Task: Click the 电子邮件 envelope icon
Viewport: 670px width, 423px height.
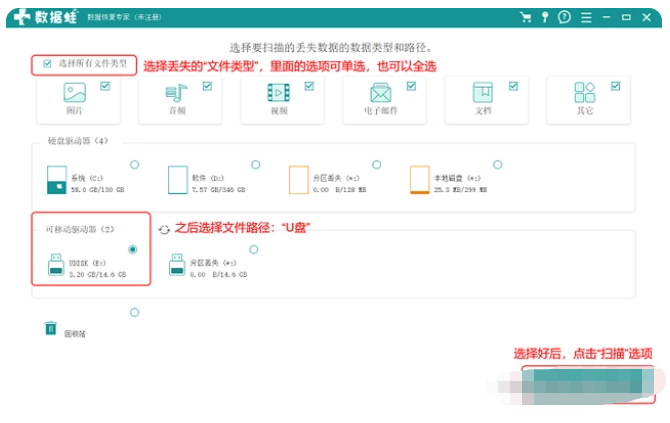Action: (x=380, y=93)
